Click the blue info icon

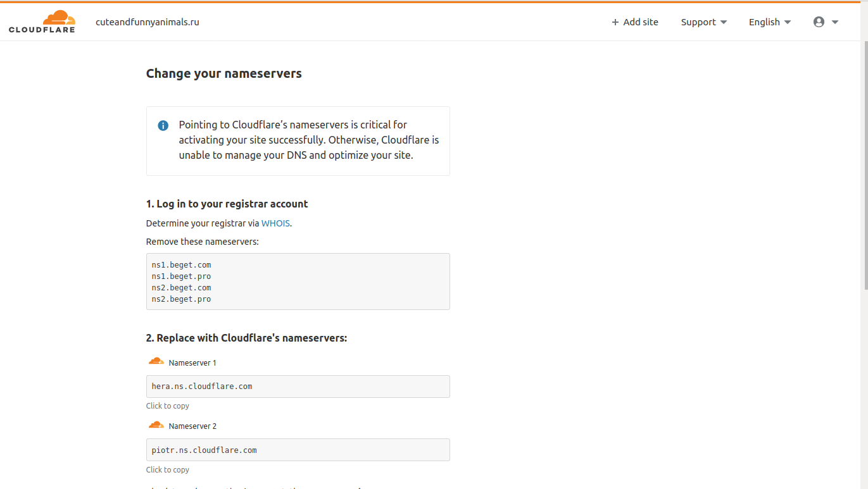(x=163, y=125)
